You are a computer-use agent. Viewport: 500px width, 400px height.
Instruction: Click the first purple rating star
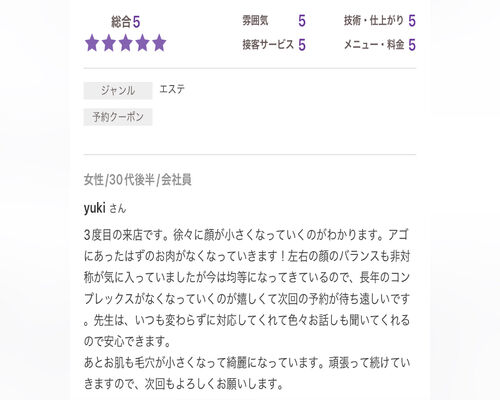pyautogui.click(x=92, y=43)
